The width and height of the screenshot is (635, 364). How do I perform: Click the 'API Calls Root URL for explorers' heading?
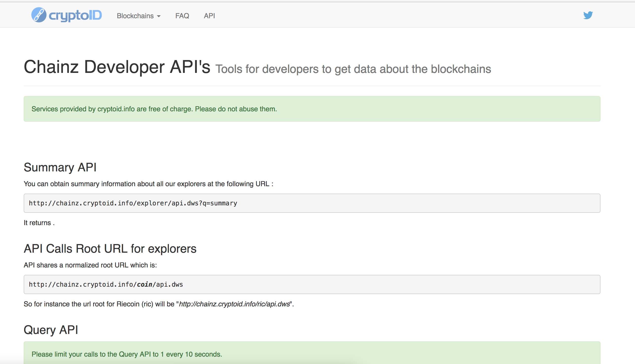coord(110,248)
